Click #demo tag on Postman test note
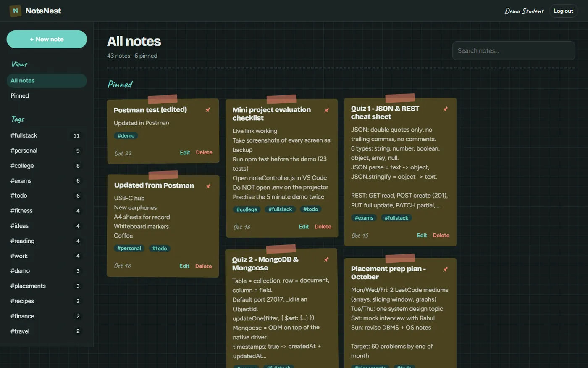 [126, 136]
